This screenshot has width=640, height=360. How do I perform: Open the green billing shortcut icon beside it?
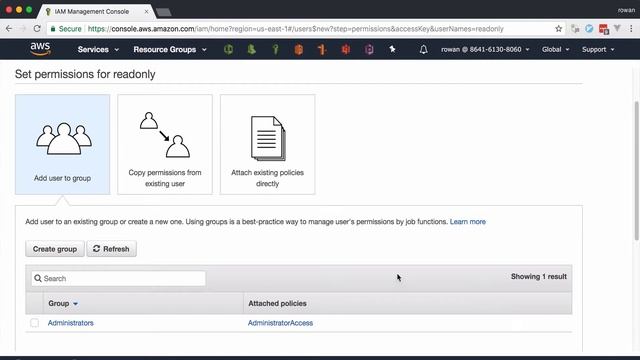pyautogui.click(x=252, y=49)
